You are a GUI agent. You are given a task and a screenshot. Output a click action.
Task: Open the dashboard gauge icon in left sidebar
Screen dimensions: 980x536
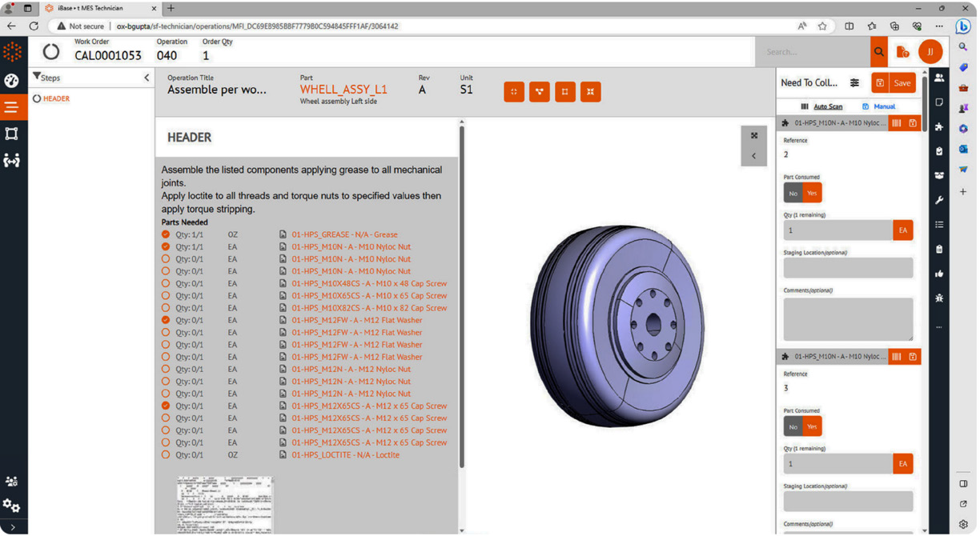click(11, 80)
